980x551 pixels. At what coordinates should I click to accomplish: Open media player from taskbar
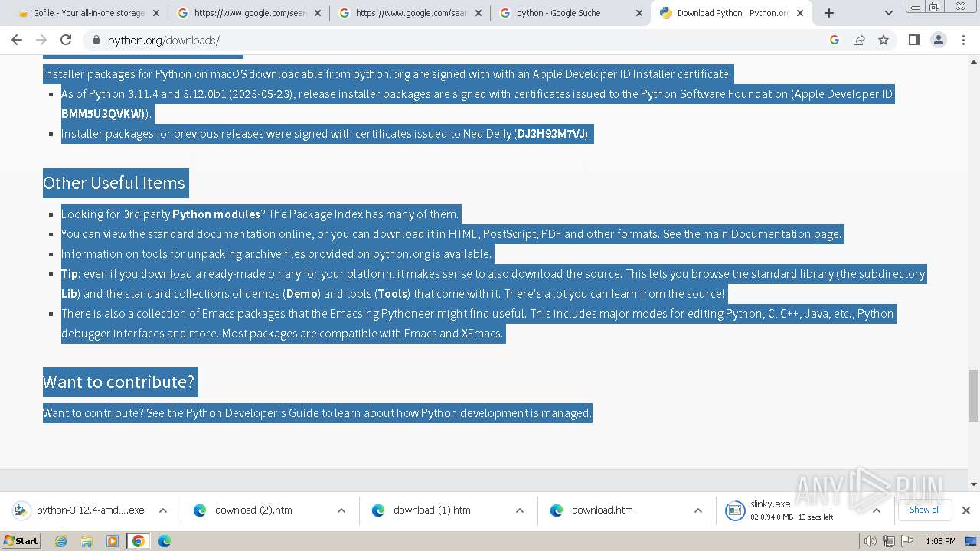[113, 541]
